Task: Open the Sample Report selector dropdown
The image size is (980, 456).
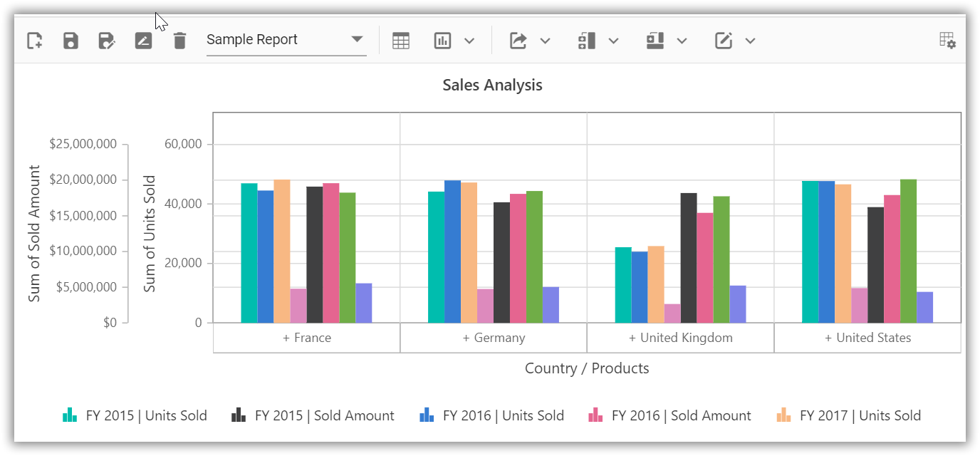Action: 356,40
